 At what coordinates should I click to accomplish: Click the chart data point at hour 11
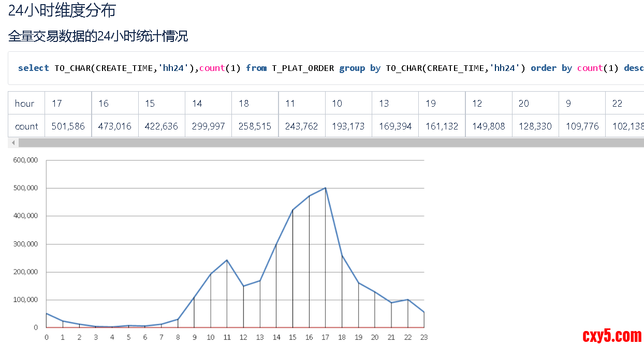227,260
